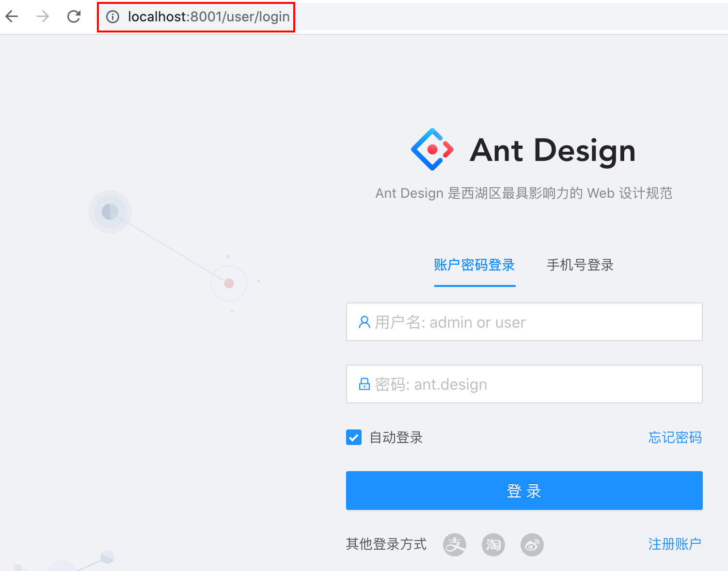Click the browser forward arrow
728x571 pixels.
tap(43, 16)
